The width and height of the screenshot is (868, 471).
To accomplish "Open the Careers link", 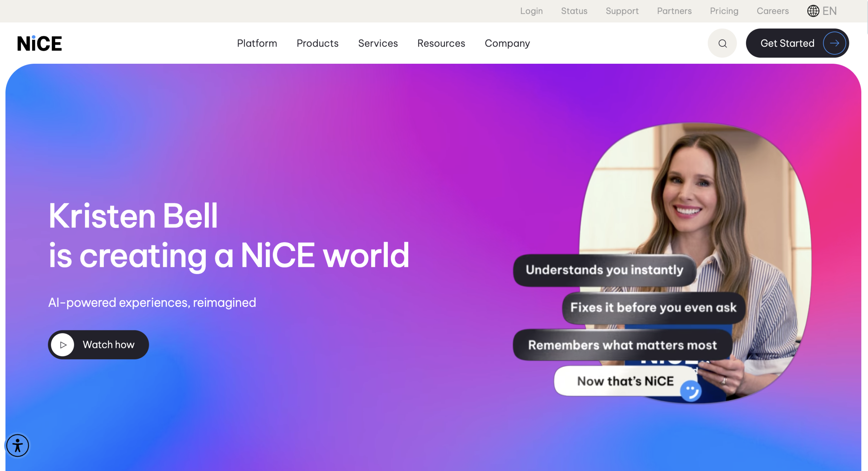I will coord(773,11).
